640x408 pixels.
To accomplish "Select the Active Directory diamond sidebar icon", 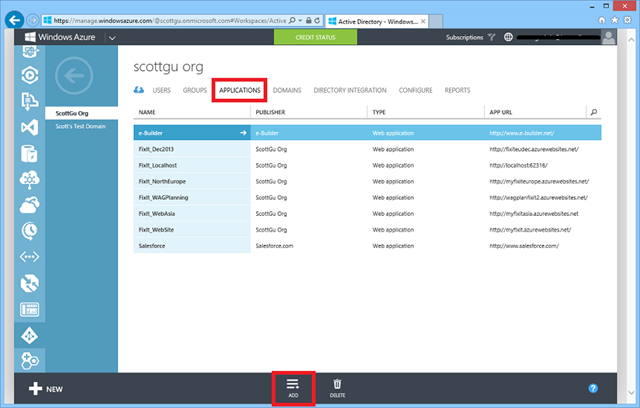I will point(29,336).
